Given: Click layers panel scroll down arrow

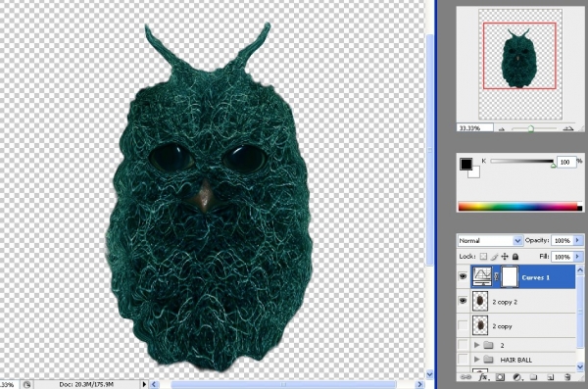Looking at the screenshot, I should tap(580, 366).
